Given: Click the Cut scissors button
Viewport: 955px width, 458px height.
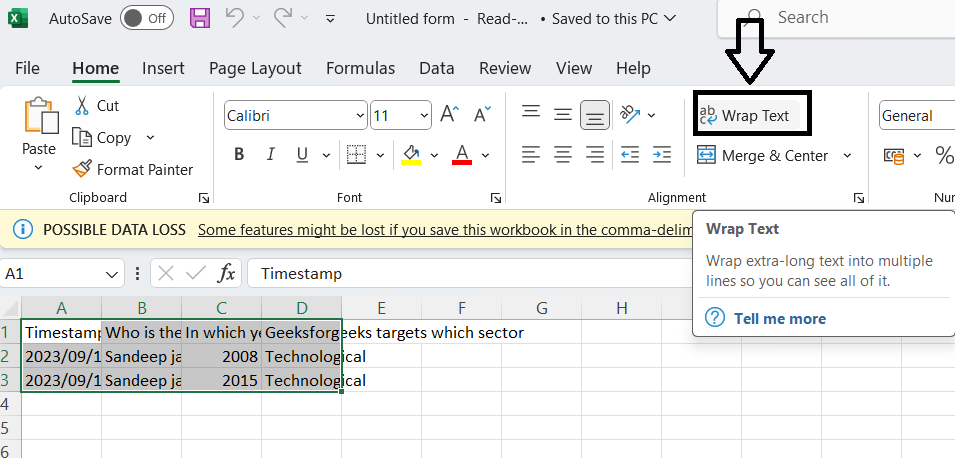Looking at the screenshot, I should 96,105.
